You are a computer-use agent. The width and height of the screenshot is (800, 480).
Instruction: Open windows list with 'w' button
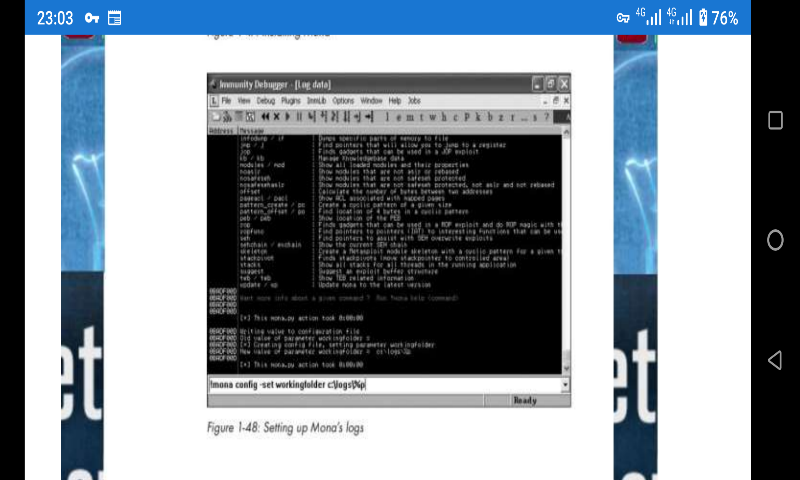tap(433, 117)
